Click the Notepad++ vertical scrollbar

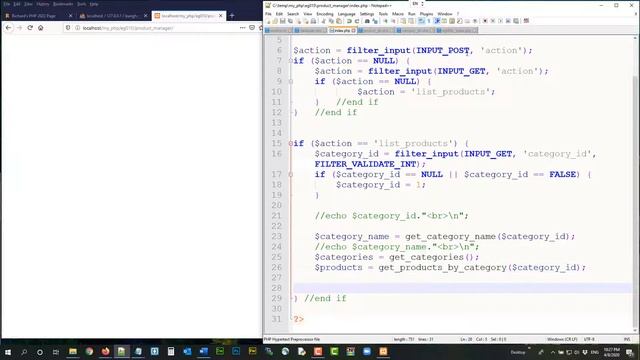point(635,184)
